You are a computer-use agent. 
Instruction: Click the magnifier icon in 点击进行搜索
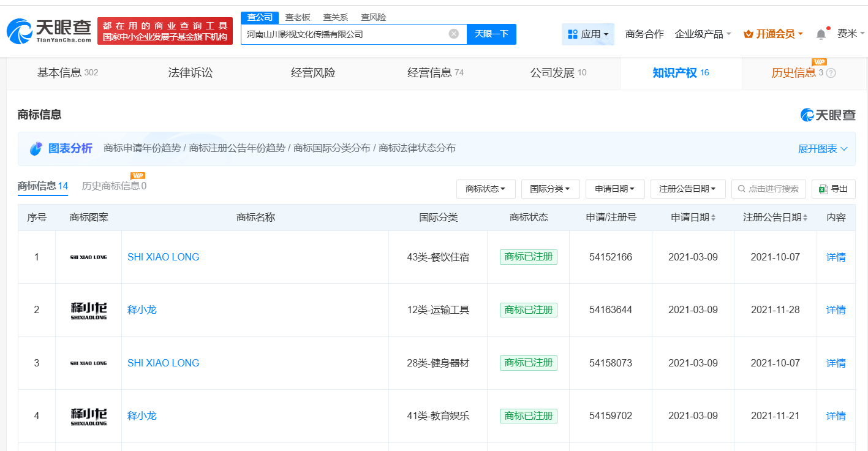pyautogui.click(x=743, y=189)
